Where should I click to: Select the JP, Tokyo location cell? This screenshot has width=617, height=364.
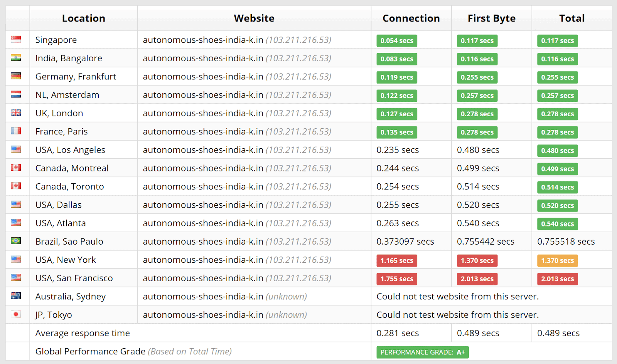click(84, 315)
